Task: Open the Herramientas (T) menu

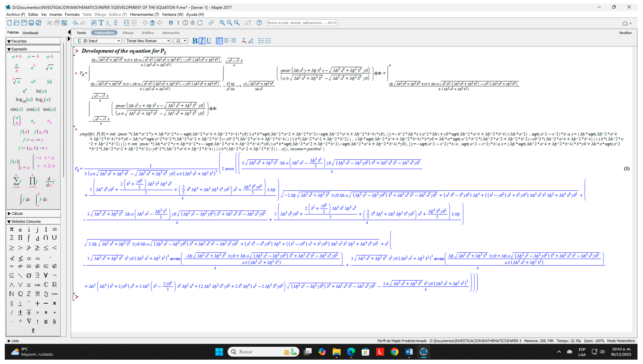Action: tap(144, 15)
